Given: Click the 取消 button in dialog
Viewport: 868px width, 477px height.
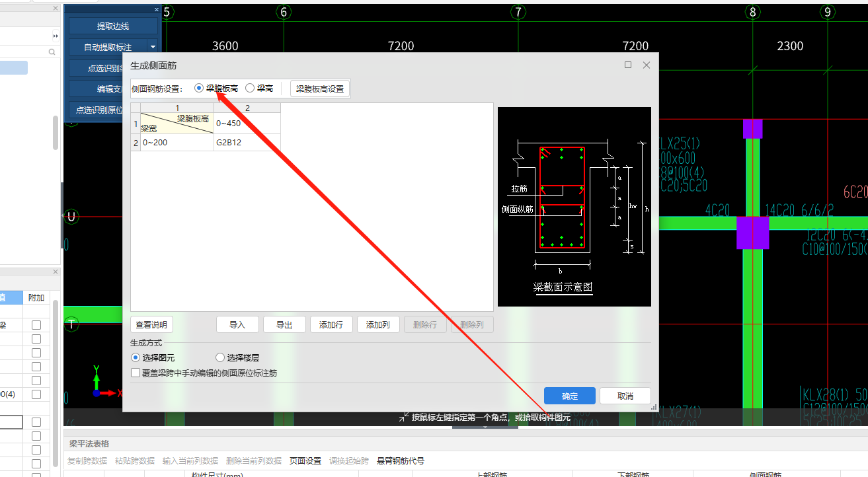Looking at the screenshot, I should [x=625, y=396].
